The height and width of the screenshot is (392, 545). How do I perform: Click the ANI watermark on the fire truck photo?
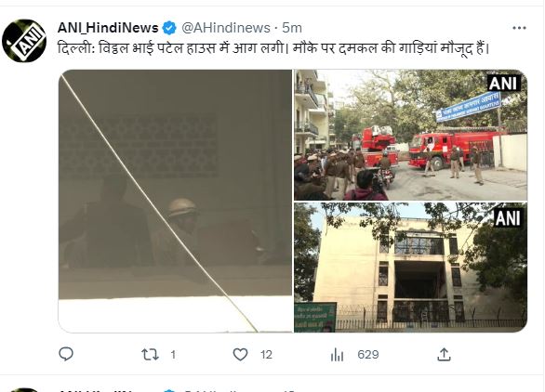point(503,84)
